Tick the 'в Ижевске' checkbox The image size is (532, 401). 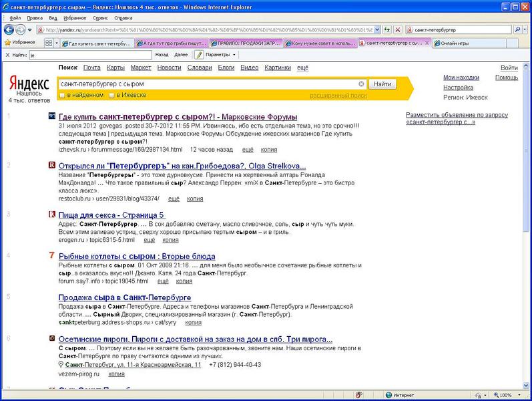click(x=111, y=96)
